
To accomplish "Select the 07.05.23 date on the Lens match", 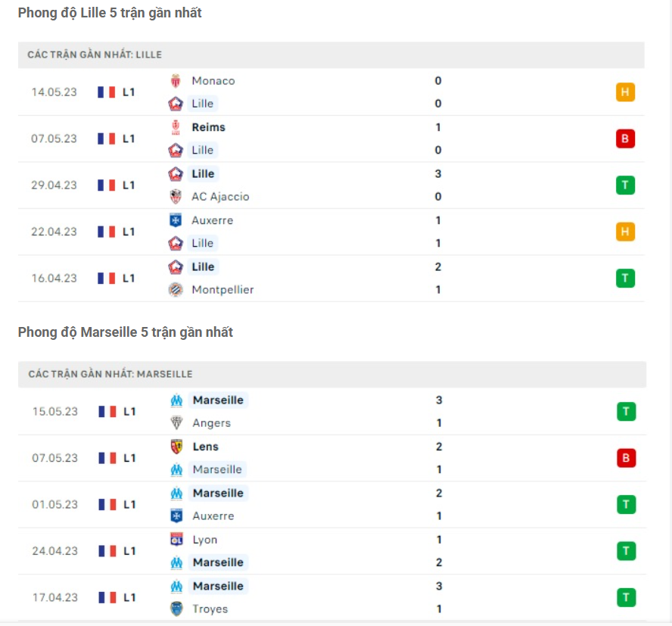I will [54, 458].
